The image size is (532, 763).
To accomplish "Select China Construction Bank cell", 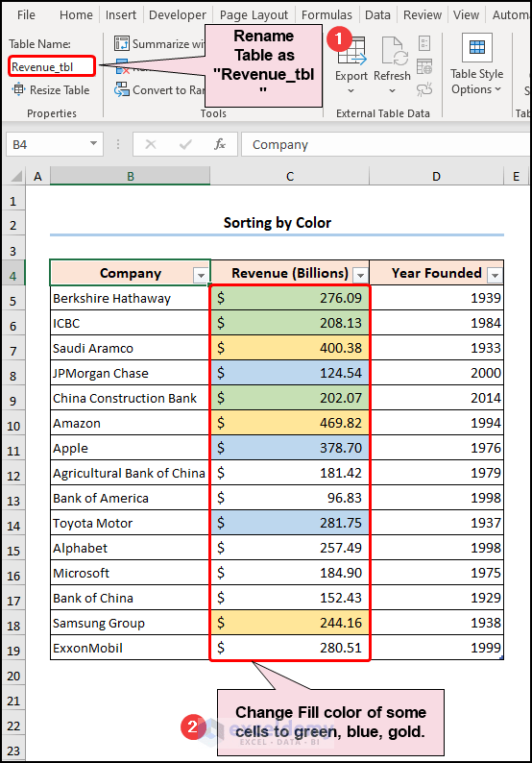I will (x=130, y=398).
